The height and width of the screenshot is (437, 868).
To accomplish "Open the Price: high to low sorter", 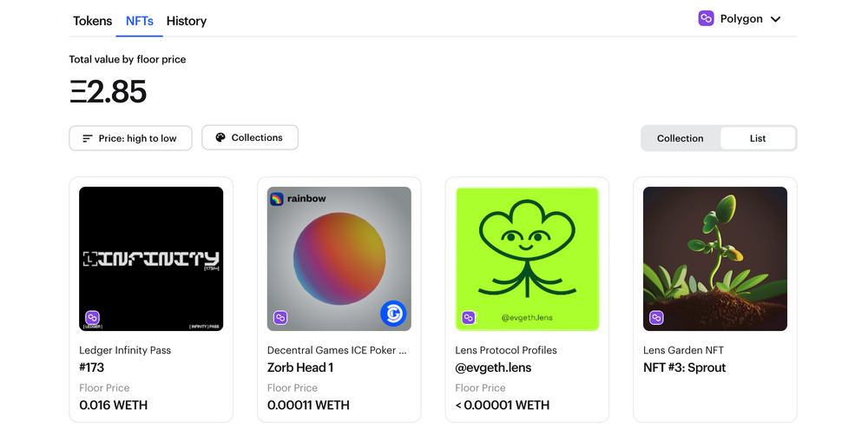I will pyautogui.click(x=130, y=138).
